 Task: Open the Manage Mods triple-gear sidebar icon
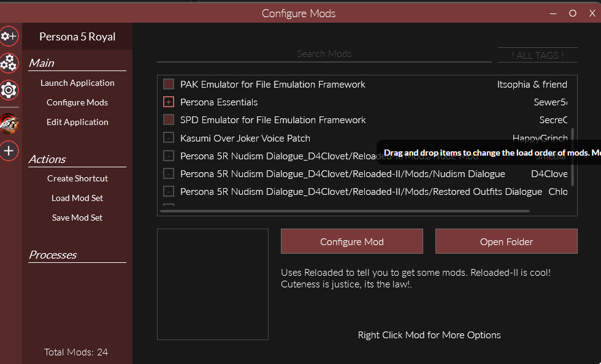pos(9,63)
